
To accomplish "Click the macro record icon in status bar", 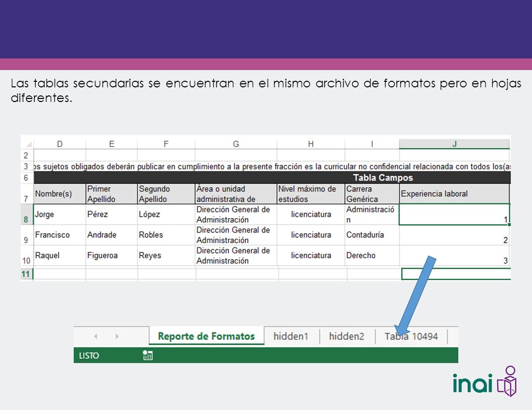I will 147,355.
